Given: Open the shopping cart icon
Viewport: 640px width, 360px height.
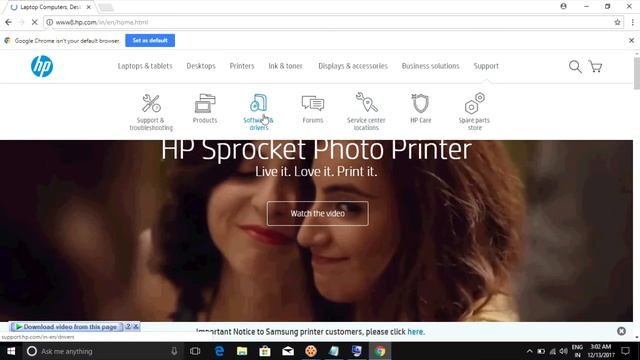Looking at the screenshot, I should coord(595,67).
